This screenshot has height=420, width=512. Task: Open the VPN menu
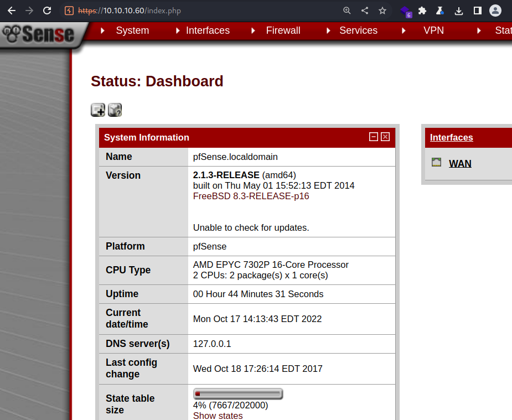coord(433,30)
